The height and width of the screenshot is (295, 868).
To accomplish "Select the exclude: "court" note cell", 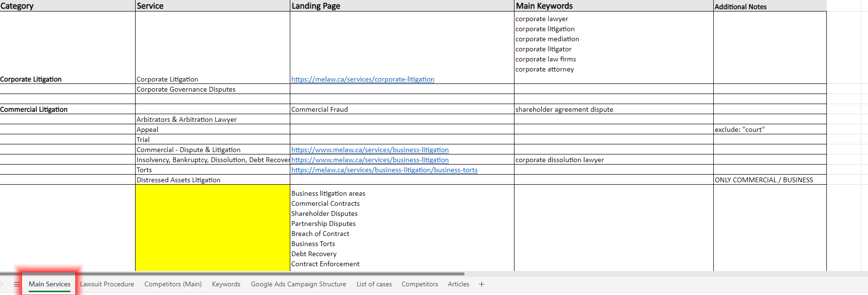I will click(770, 130).
